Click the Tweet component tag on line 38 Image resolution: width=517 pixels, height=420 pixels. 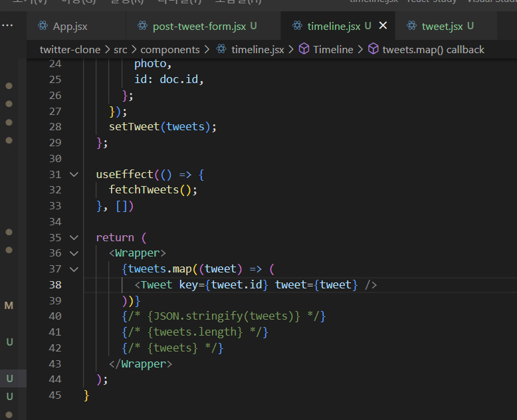(x=156, y=285)
